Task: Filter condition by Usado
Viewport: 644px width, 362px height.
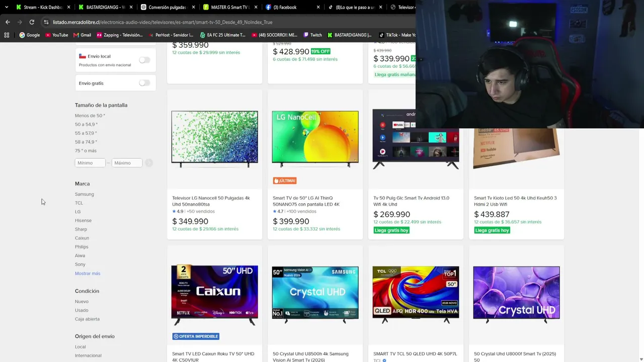Action: pos(82,310)
